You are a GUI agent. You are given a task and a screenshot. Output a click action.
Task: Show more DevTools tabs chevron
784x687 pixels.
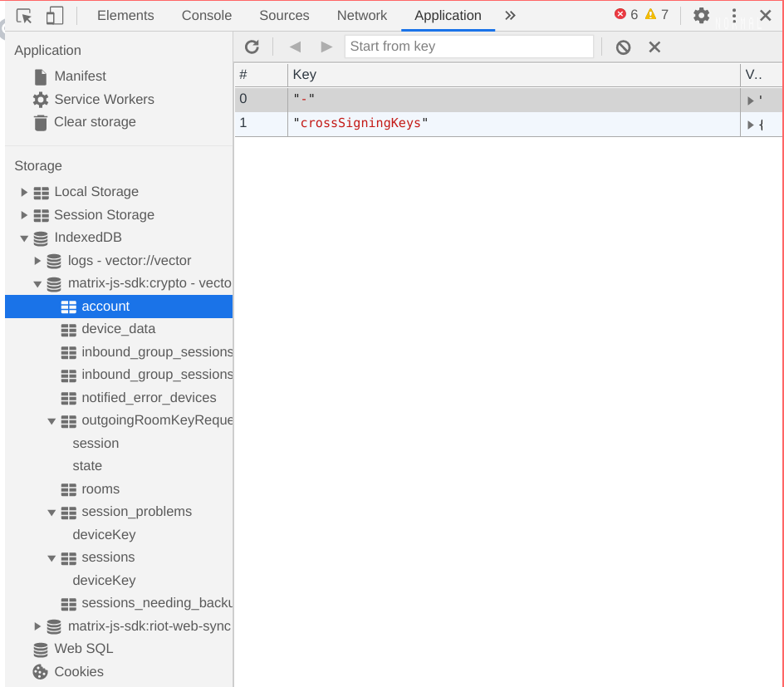(509, 16)
